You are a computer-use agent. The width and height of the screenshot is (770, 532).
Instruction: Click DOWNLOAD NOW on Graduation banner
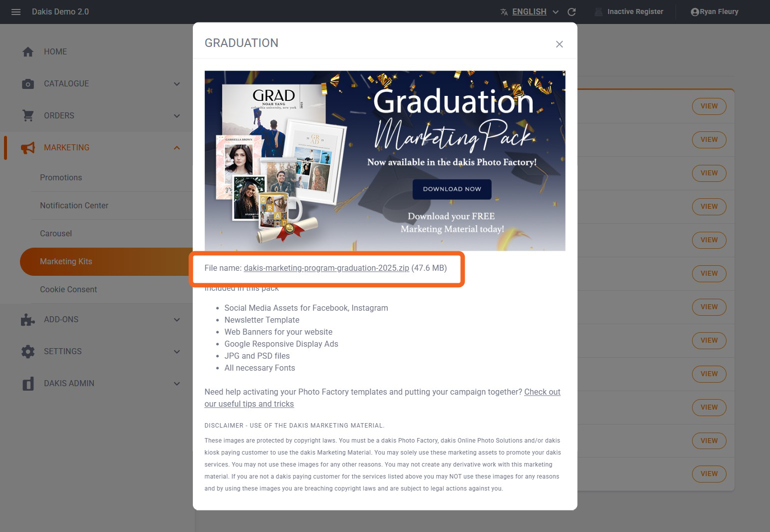[452, 189]
